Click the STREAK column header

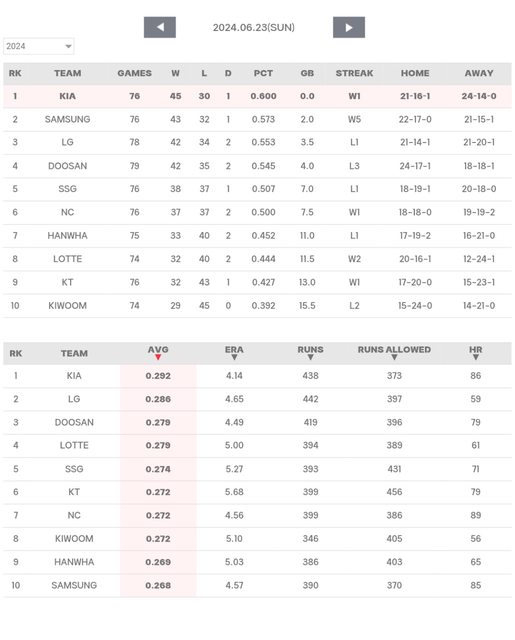point(354,73)
